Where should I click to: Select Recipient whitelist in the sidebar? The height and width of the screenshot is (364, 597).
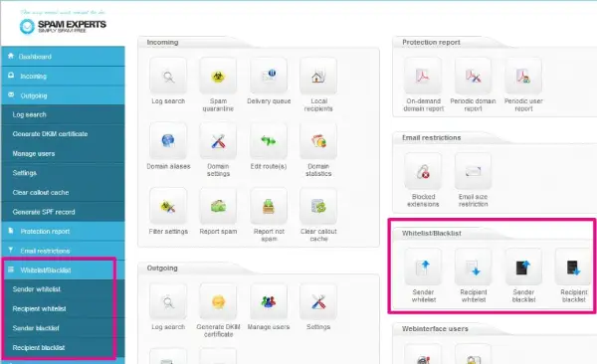tap(64, 308)
